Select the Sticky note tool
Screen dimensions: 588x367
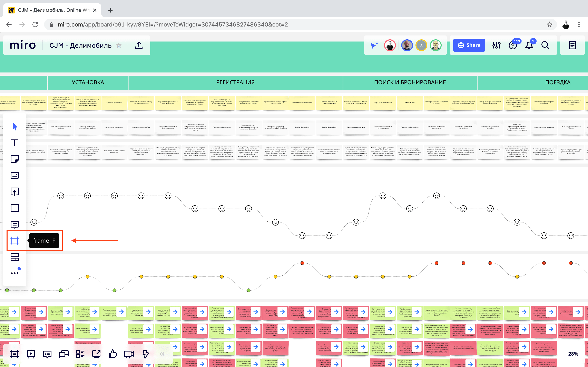tap(14, 159)
